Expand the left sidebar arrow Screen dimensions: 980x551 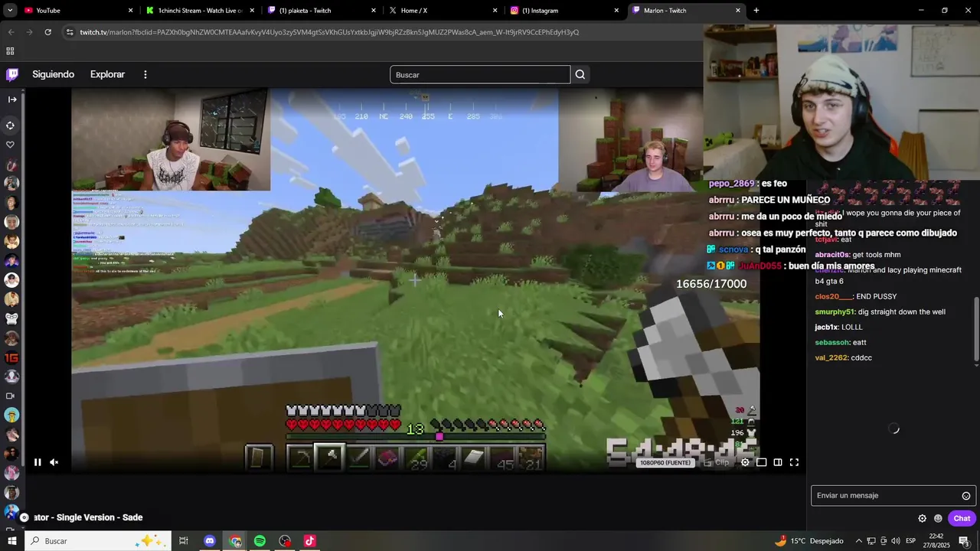[12, 99]
